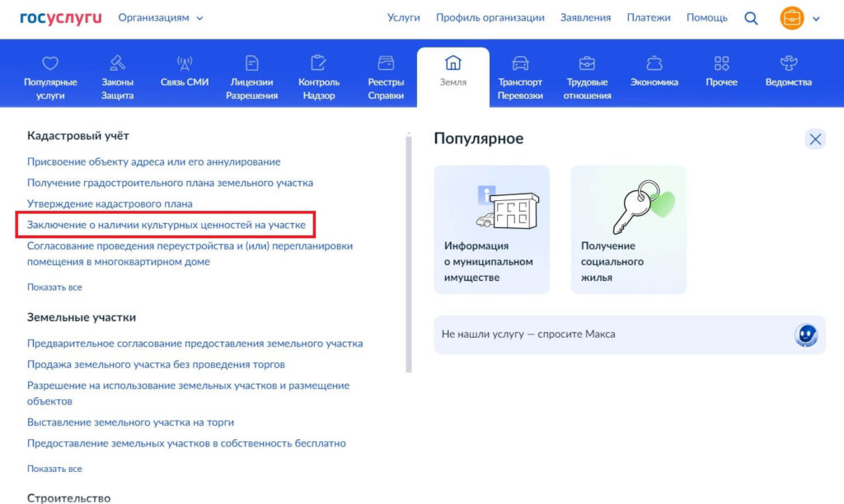This screenshot has height=504, width=844.
Task: Click the Популярное heading
Action: tap(479, 139)
